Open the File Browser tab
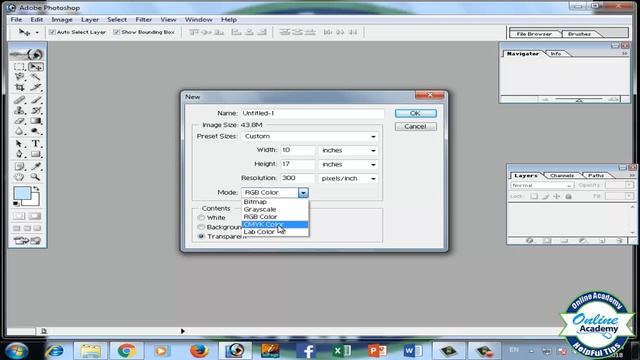This screenshot has width=640, height=360. click(534, 34)
